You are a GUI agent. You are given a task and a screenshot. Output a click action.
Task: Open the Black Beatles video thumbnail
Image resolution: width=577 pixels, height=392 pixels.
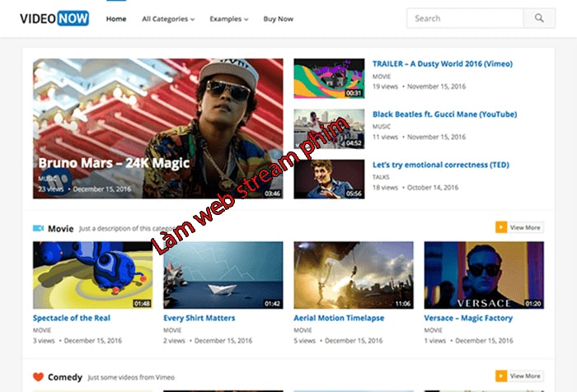pos(329,128)
